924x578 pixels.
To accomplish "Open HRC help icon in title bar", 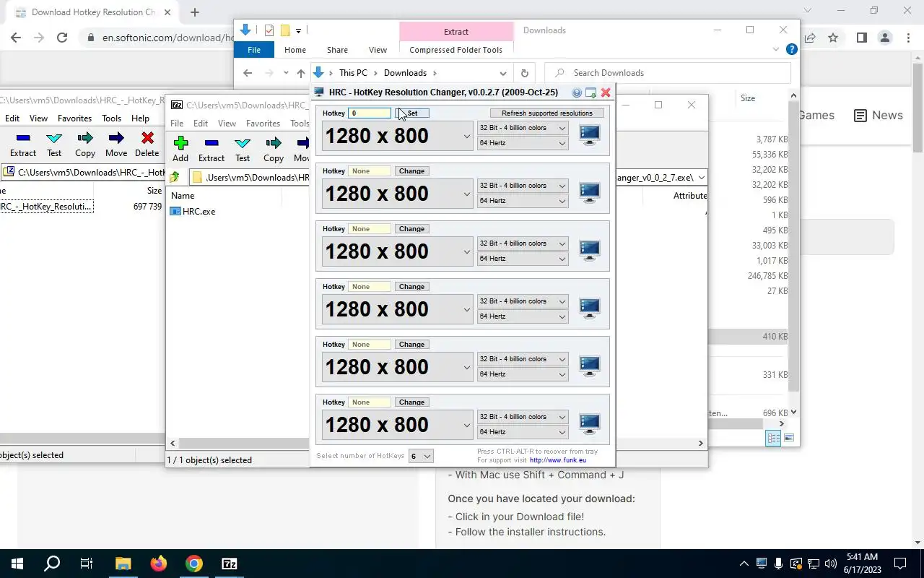I will [x=576, y=92].
